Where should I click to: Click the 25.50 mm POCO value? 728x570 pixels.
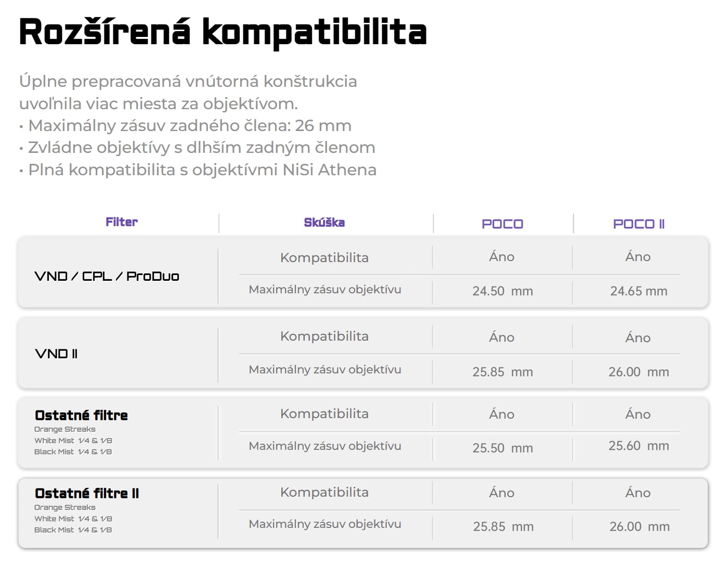pos(503,448)
